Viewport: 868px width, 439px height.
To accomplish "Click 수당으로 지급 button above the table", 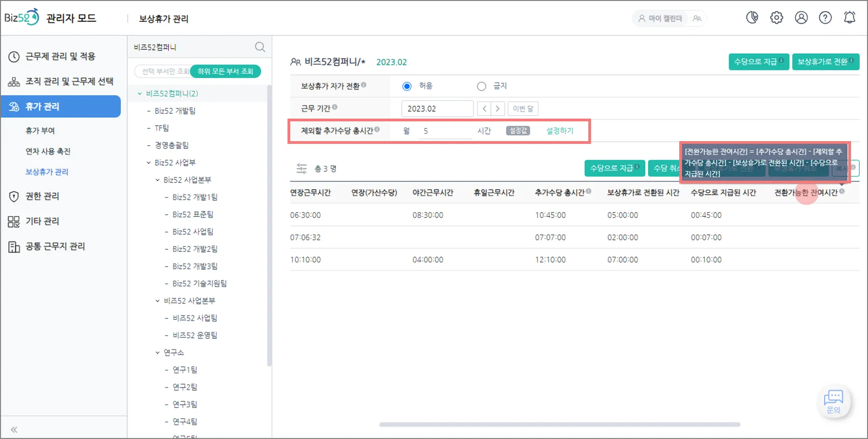I will pyautogui.click(x=614, y=168).
